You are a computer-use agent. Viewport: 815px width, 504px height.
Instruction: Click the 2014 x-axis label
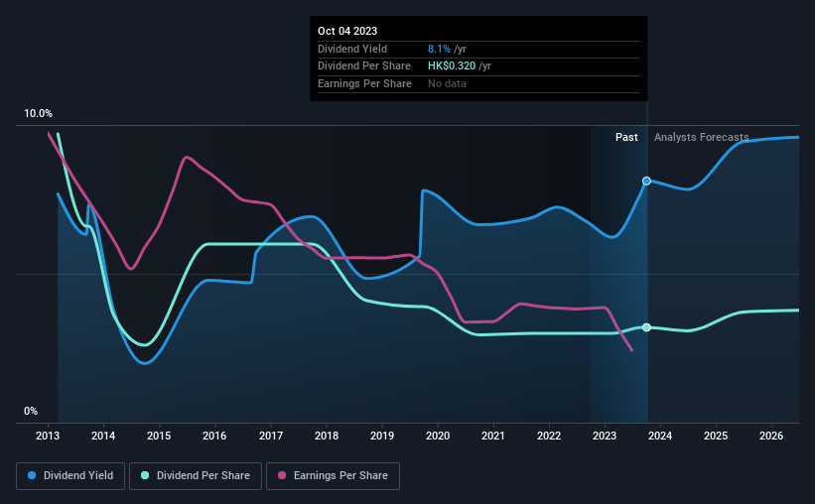(103, 436)
